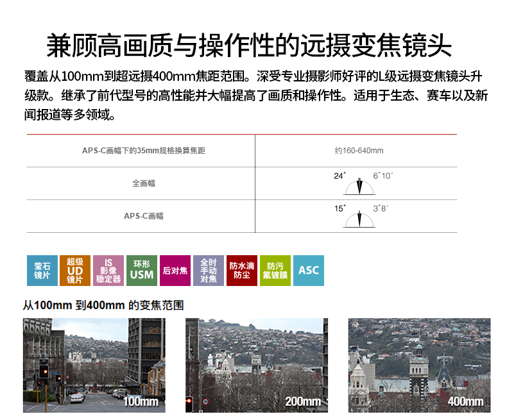Click the 兼顾高画质与操作性的远摄变焦镜头 main title
The image size is (507, 420).
249,46
